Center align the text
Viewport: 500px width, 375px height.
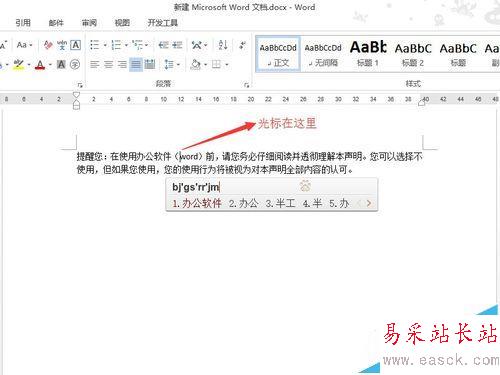pos(108,64)
